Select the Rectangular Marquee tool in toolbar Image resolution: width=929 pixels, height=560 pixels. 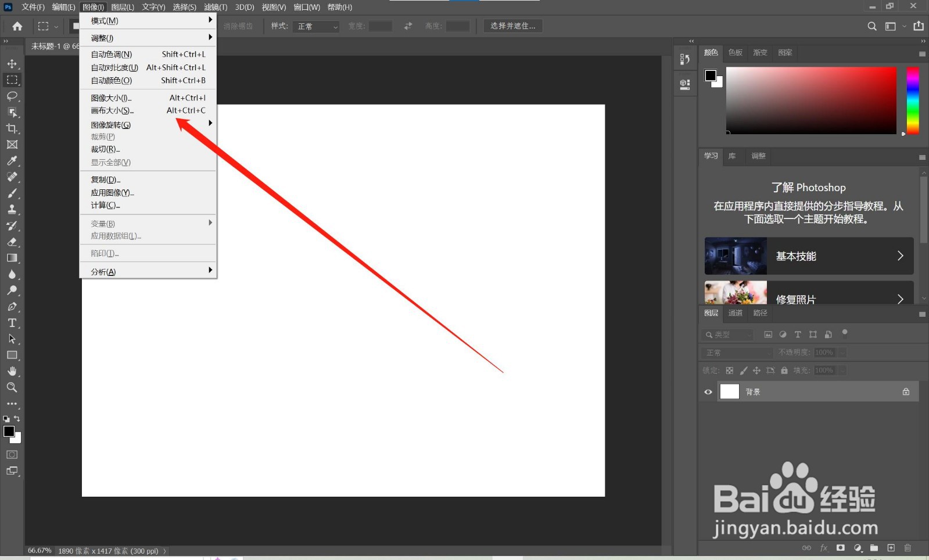pos(12,80)
